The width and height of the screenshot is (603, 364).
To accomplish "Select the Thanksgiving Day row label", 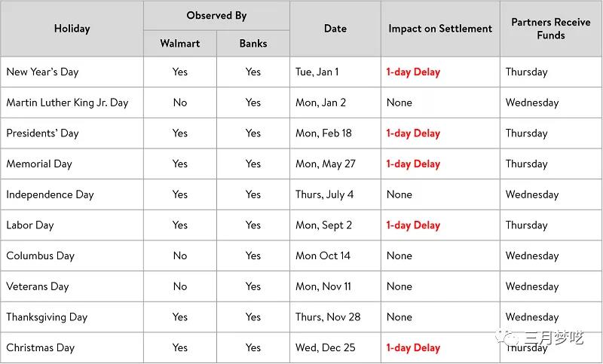I will click(x=47, y=317).
